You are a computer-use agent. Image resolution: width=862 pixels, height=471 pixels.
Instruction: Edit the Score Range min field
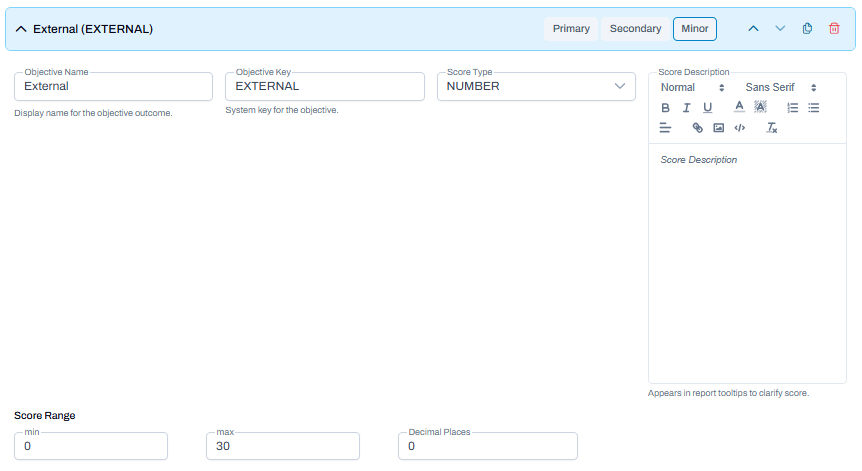(x=91, y=446)
